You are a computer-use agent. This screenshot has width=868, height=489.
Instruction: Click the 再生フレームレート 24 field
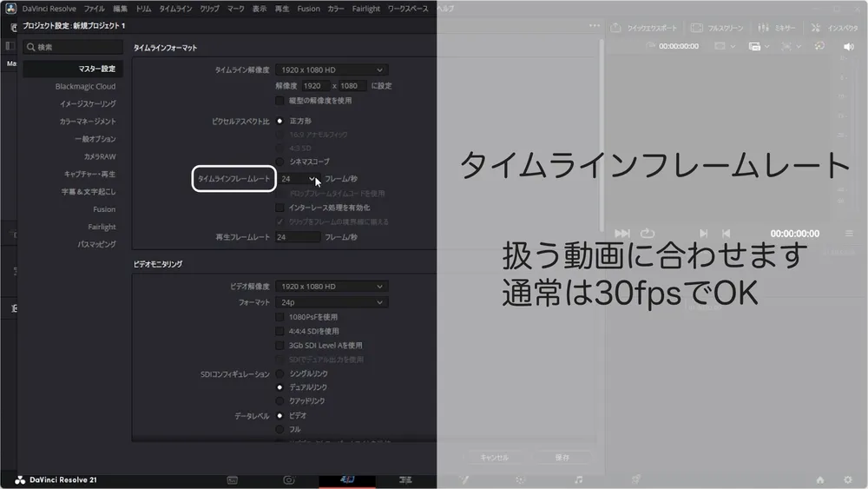(298, 237)
